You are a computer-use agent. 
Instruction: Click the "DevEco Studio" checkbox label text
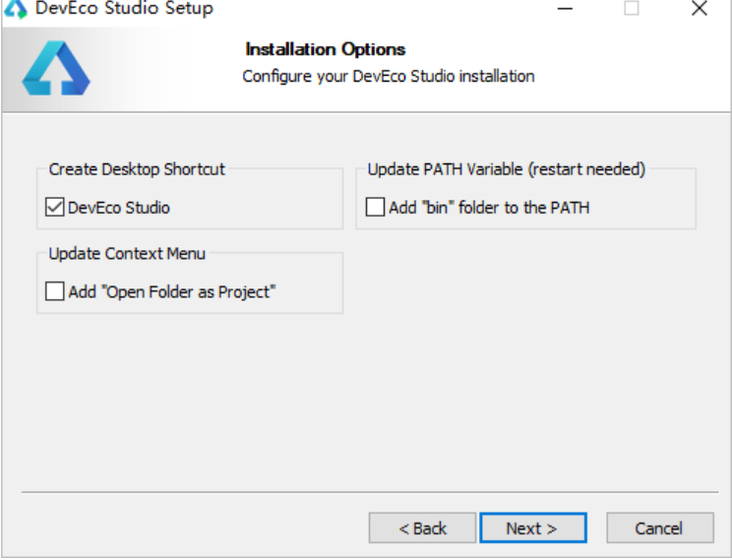(x=119, y=208)
